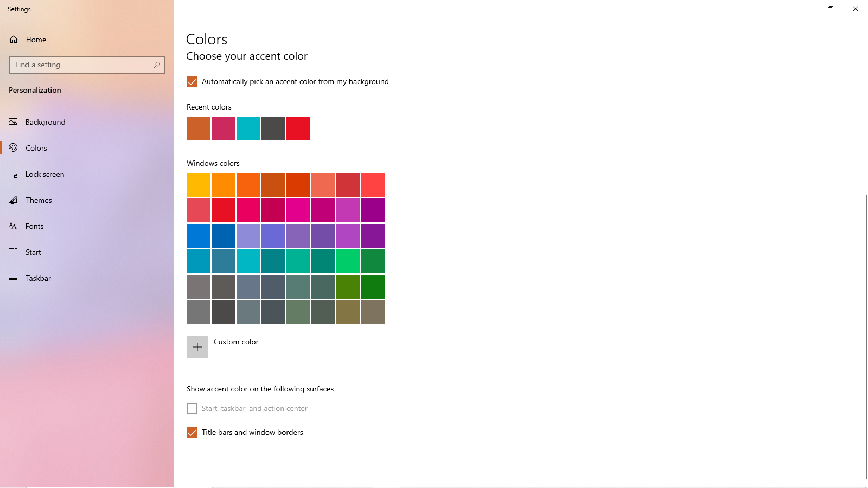Enable Start, taskbar, and action center checkbox
Viewport: 868px width, 488px height.
coord(192,409)
